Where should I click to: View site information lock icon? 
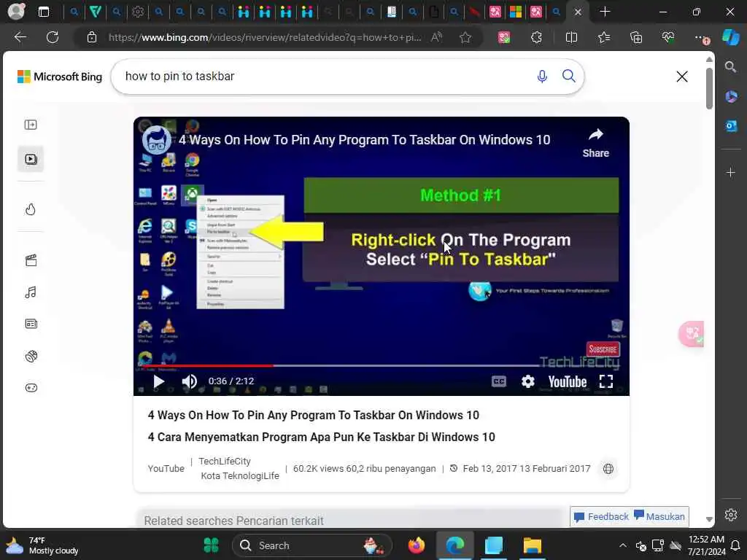[92, 37]
